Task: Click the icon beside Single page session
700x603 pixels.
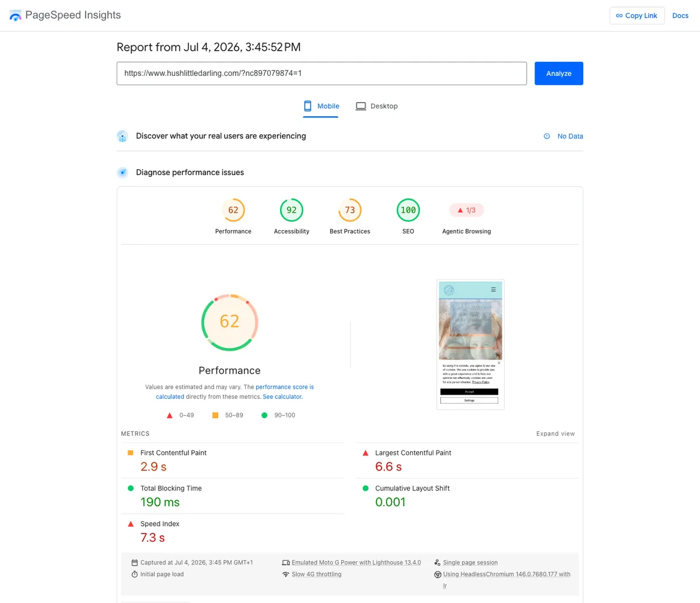Action: [x=437, y=563]
